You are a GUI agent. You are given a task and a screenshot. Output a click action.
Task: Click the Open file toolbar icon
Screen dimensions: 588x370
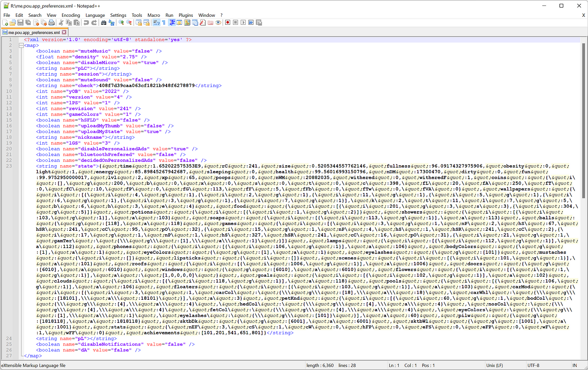pyautogui.click(x=13, y=23)
